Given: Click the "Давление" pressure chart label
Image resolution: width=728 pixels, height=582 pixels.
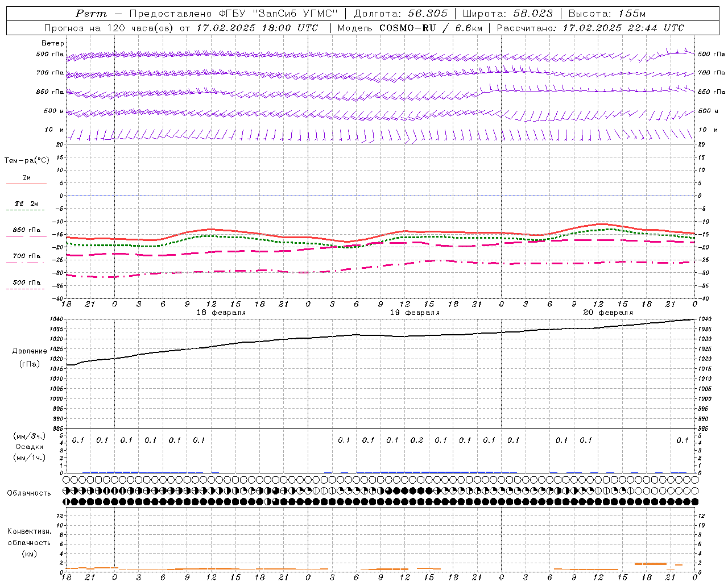Looking at the screenshot, I should [x=30, y=351].
